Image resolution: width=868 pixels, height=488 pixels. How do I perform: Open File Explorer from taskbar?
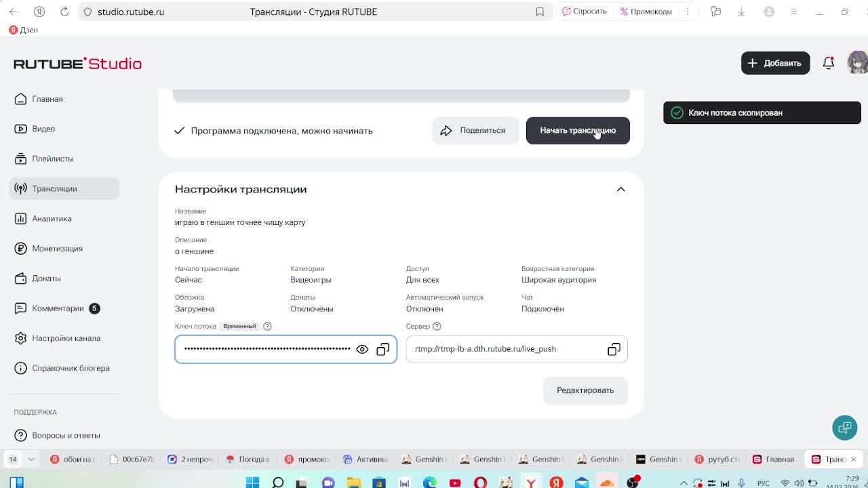353,483
